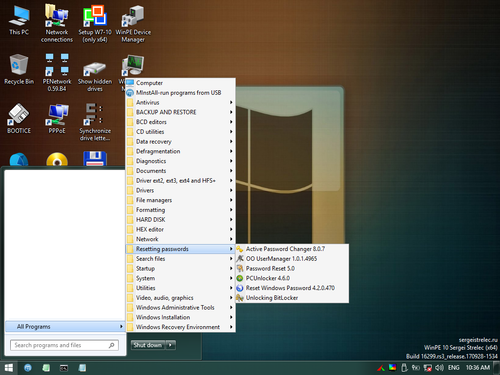Select Resetting passwords folder
The height and width of the screenshot is (375, 500).
180,249
